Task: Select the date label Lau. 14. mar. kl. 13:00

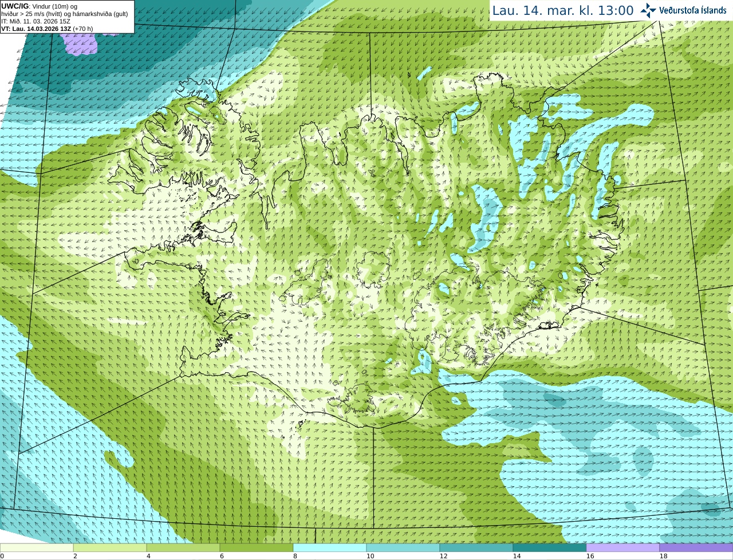Action: (563, 10)
